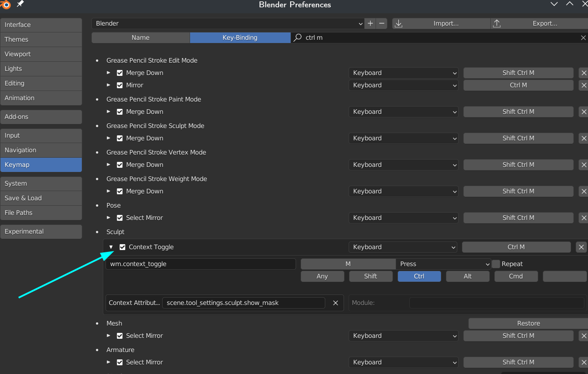Toggle the Shift modifier button
Viewport: 588px width, 374px height.
(x=371, y=276)
